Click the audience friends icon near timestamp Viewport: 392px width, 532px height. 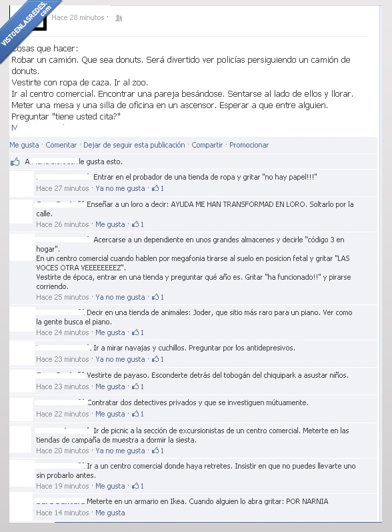click(x=119, y=18)
